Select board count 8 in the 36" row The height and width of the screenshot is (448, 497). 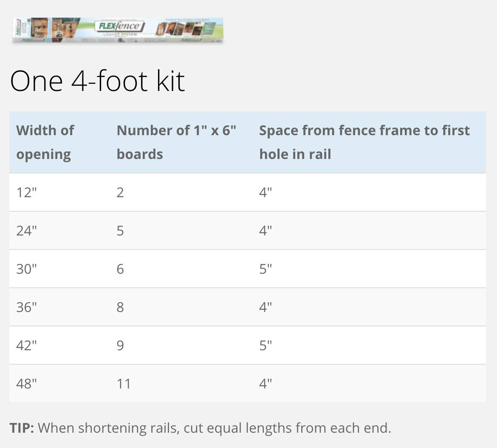[x=120, y=307]
